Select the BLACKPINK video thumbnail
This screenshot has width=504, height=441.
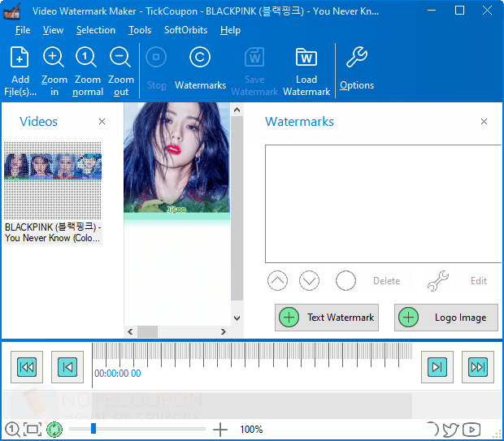(x=53, y=180)
